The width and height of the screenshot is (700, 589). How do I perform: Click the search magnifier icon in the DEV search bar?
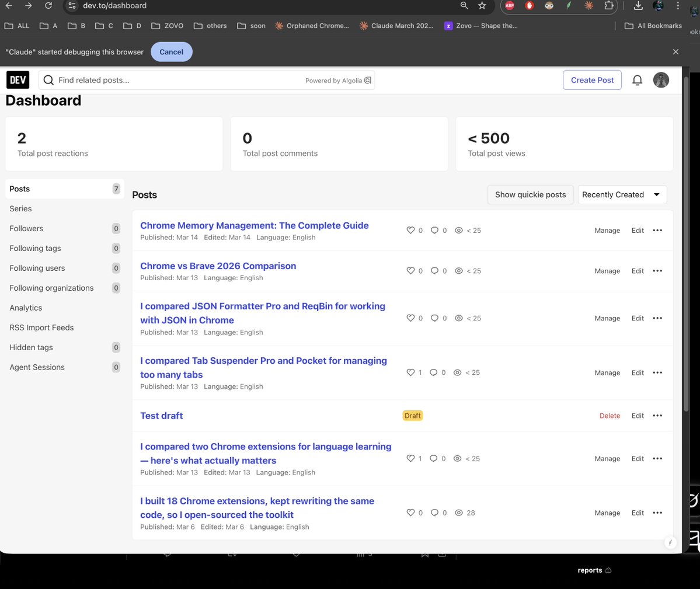pyautogui.click(x=48, y=80)
